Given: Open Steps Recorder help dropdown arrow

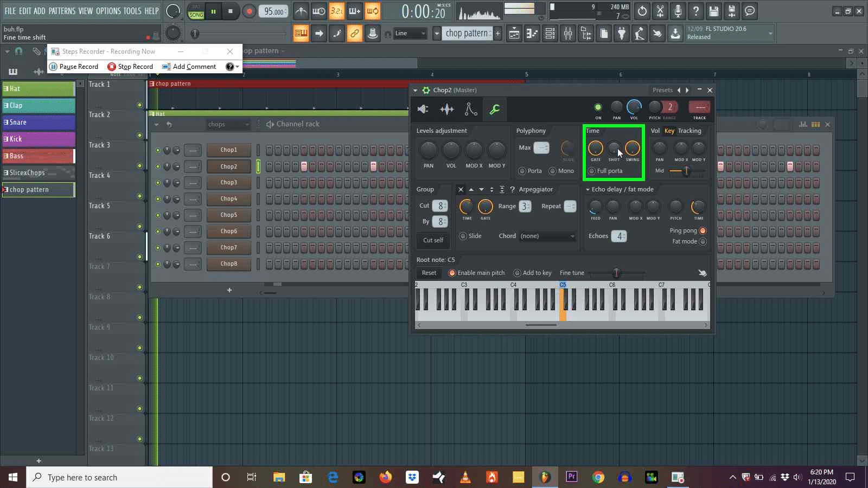Looking at the screenshot, I should click(x=237, y=67).
